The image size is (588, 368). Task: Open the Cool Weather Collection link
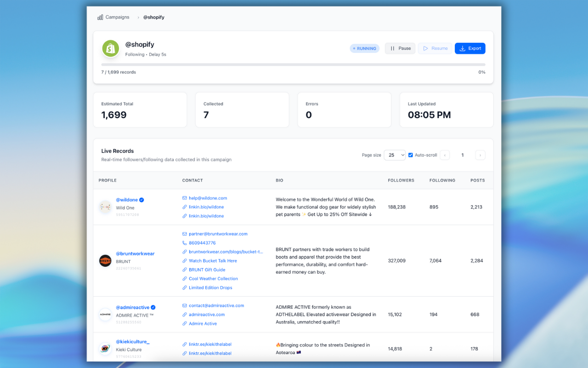213,279
